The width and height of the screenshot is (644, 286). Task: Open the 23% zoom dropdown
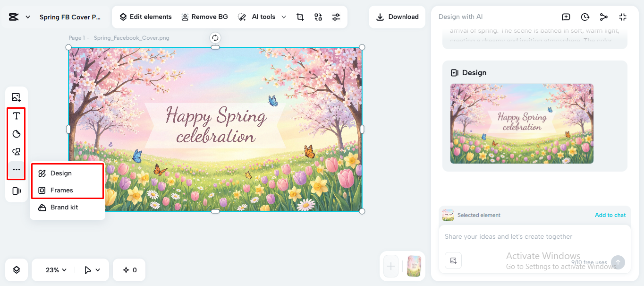coord(56,270)
